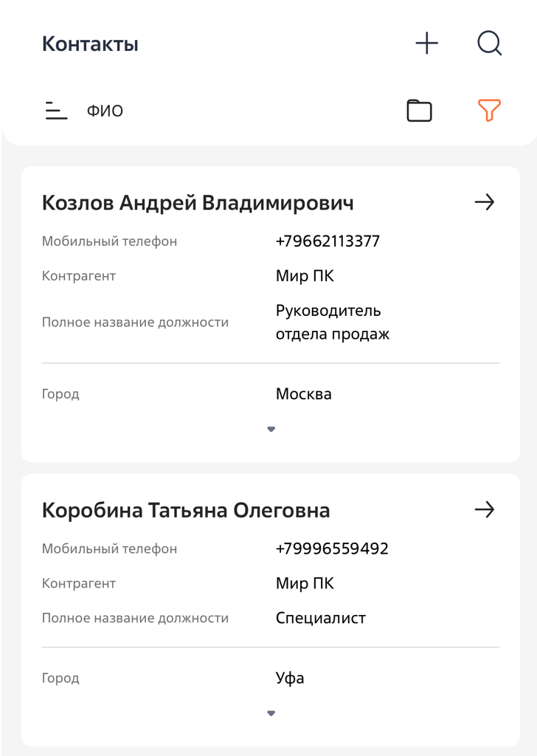Tap the name Козлов Андрей Владимирович
537x756 pixels.
coord(198,203)
